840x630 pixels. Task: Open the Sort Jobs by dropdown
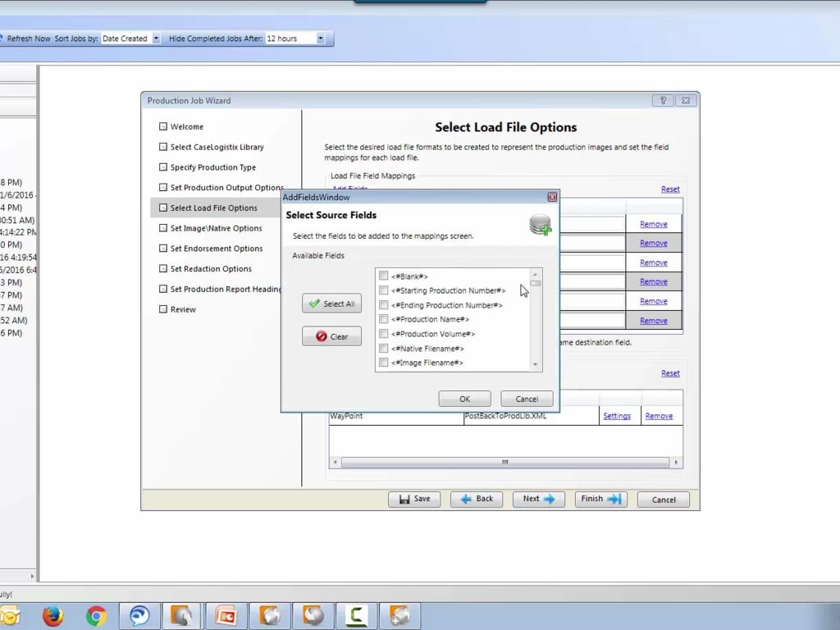156,39
